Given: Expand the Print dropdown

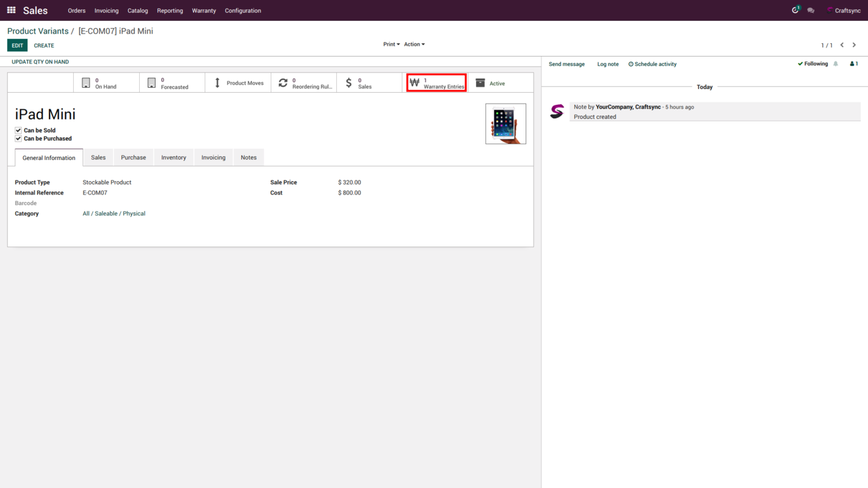Looking at the screenshot, I should point(391,44).
